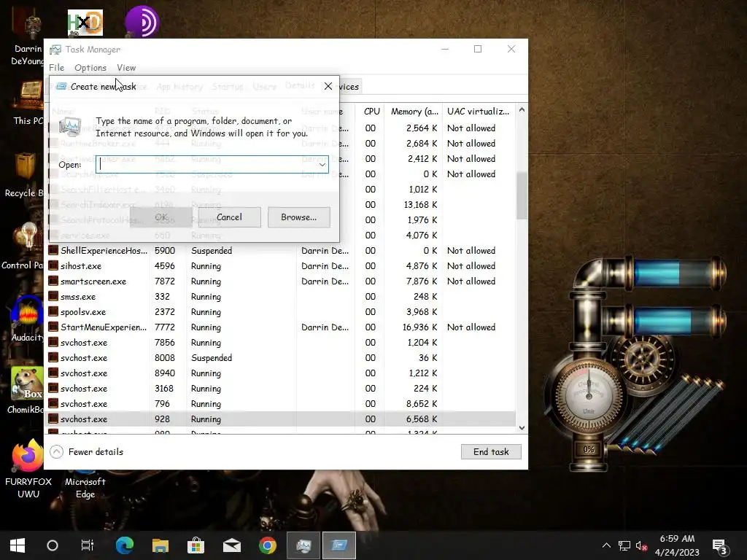Click the process list vertical scrollbar thumb
This screenshot has height=560, width=747.
pos(522,195)
